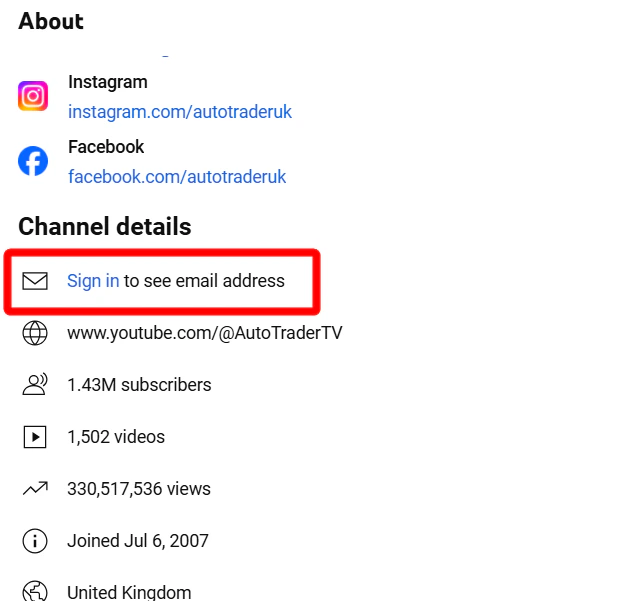Image resolution: width=631 pixels, height=601 pixels.
Task: Click the globe icon beside the channel URL
Action: tap(35, 333)
